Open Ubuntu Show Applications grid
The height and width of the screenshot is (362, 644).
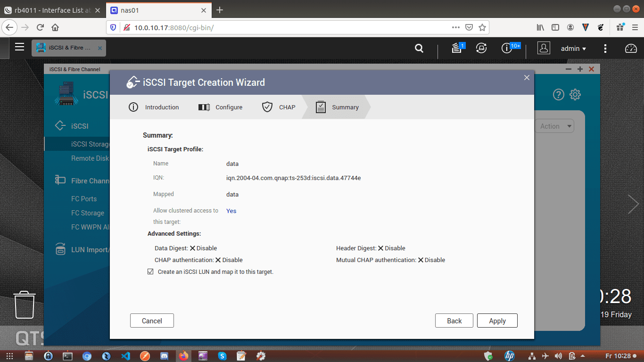point(8,356)
